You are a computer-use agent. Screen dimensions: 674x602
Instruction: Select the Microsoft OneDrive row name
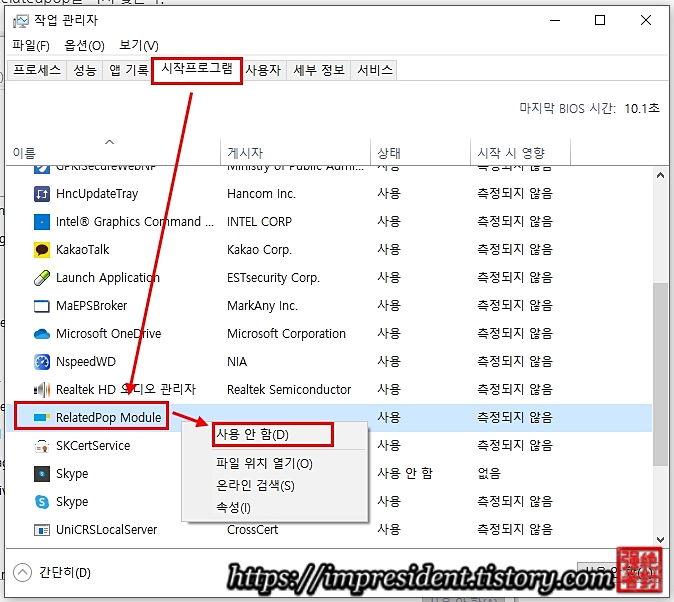[109, 334]
